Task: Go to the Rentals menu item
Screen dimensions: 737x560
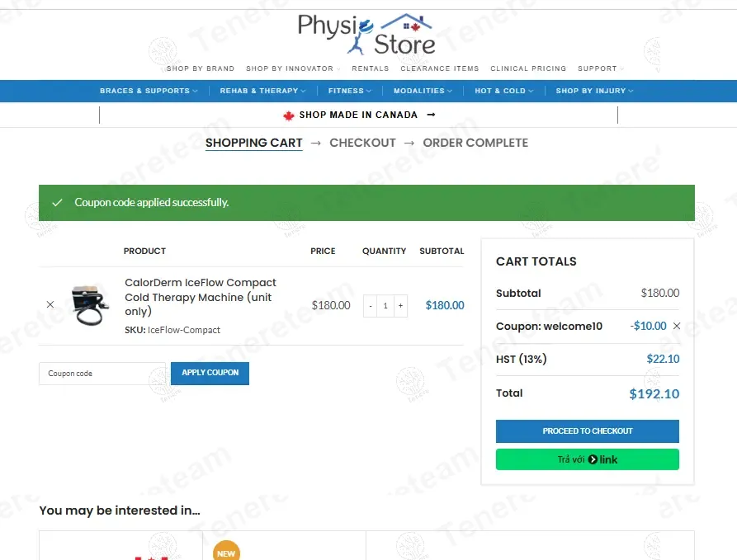Action: pos(370,68)
